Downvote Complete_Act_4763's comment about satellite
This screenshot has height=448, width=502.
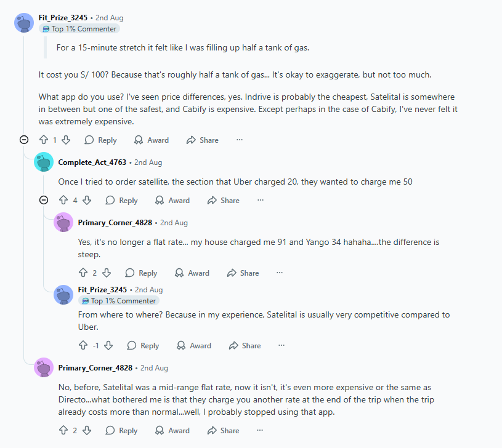(x=87, y=201)
